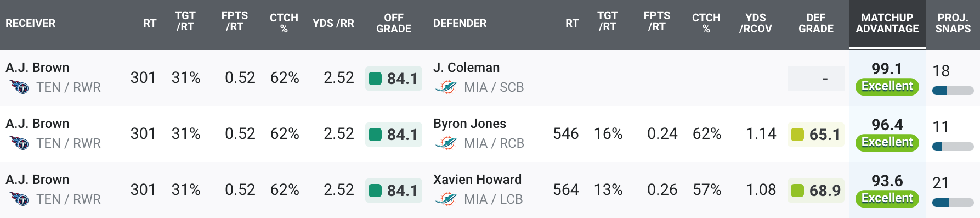Click the Titans logo in the third row
This screenshot has height=218, width=980.
pyautogui.click(x=20, y=199)
